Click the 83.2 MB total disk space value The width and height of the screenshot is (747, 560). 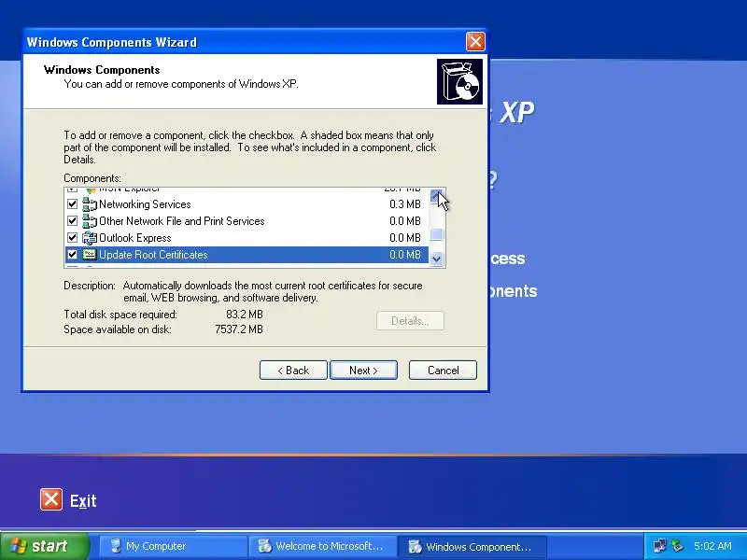[245, 315]
